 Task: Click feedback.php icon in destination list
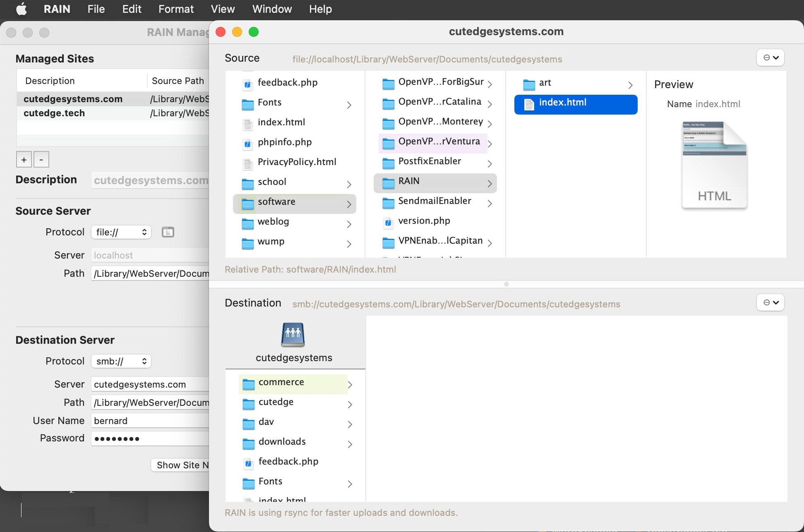[x=248, y=463]
